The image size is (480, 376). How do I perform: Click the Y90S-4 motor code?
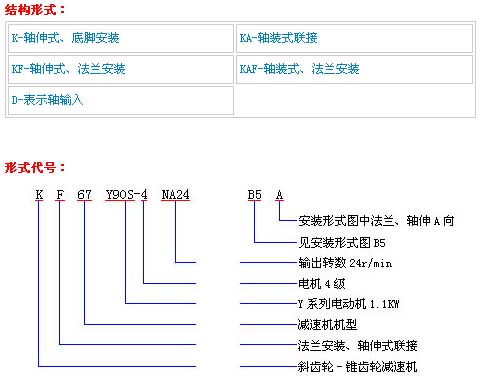click(126, 195)
